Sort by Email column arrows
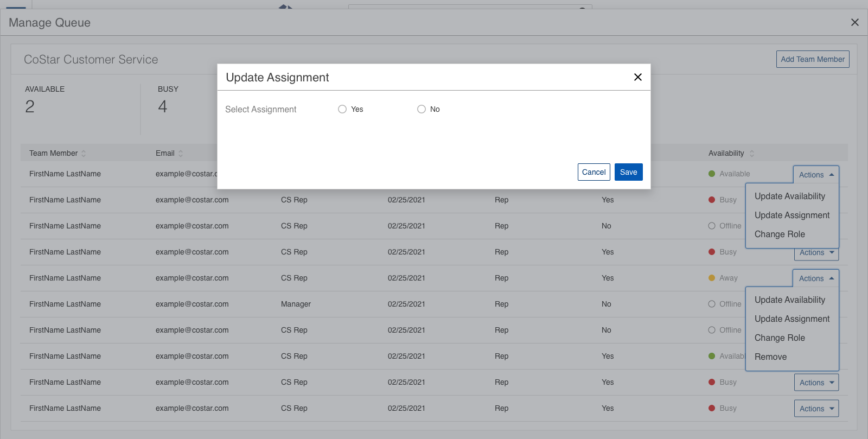This screenshot has width=868, height=439. tap(181, 154)
